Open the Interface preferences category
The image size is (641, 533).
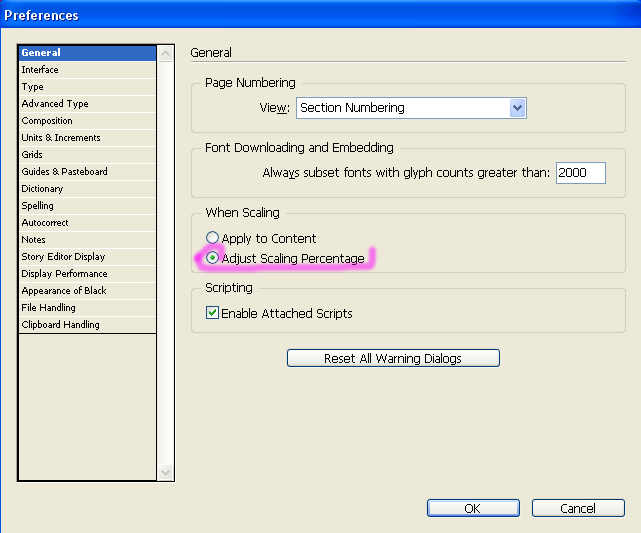click(87, 70)
